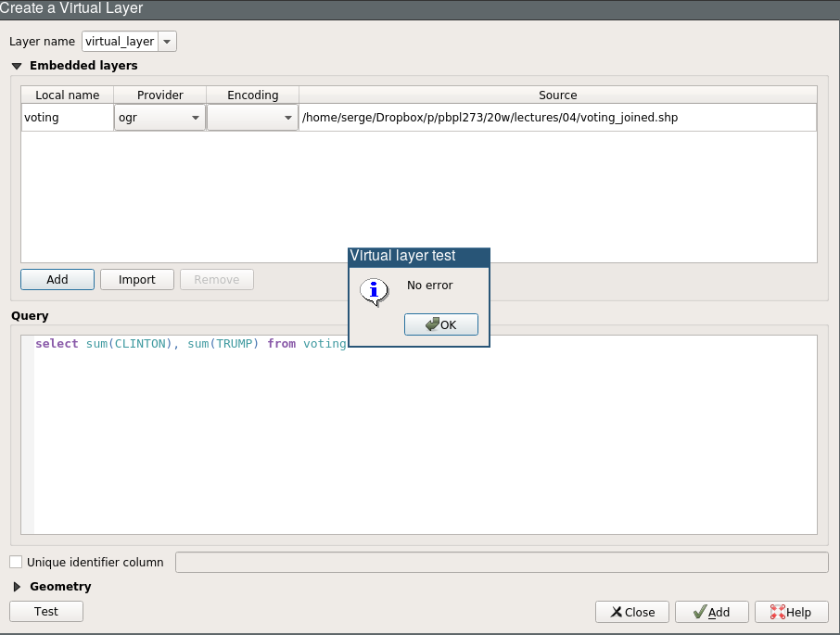Viewport: 840px width, 635px height.
Task: Click the Unique identifier column text field
Action: [501, 563]
